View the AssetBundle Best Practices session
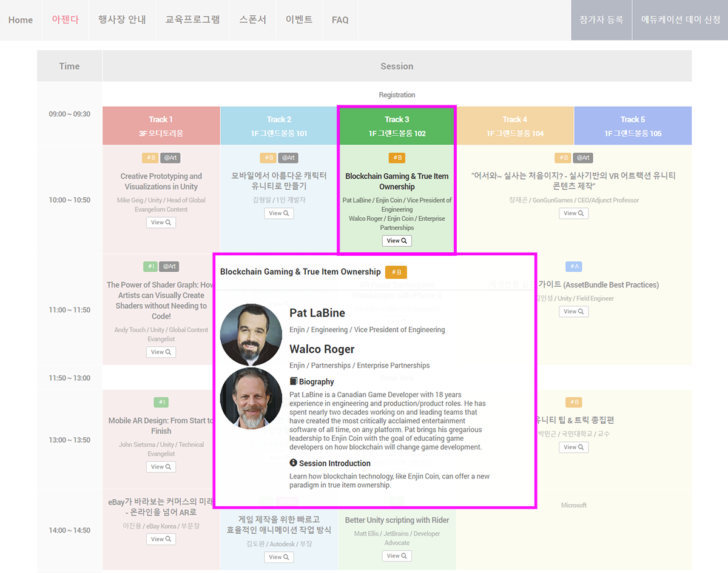The image size is (728, 573). pyautogui.click(x=574, y=312)
